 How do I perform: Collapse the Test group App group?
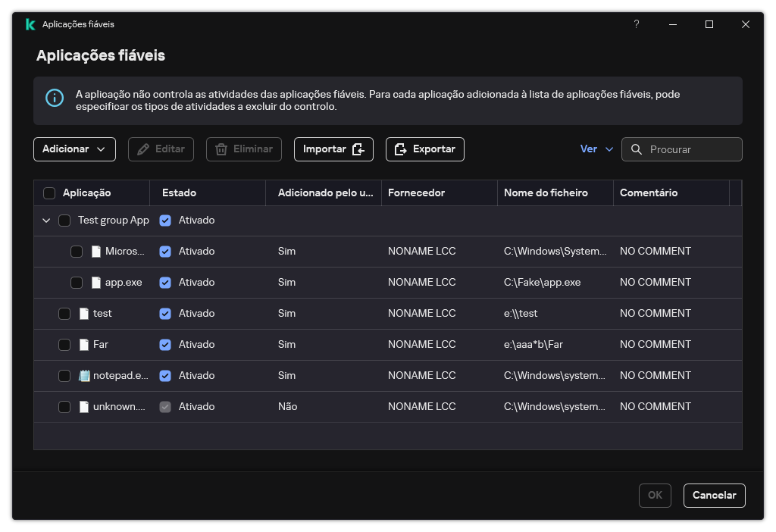pos(46,220)
